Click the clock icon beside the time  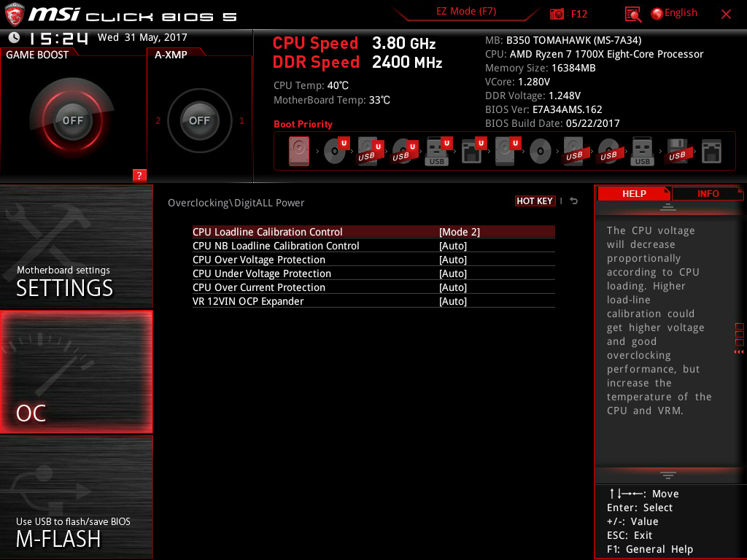pyautogui.click(x=15, y=37)
